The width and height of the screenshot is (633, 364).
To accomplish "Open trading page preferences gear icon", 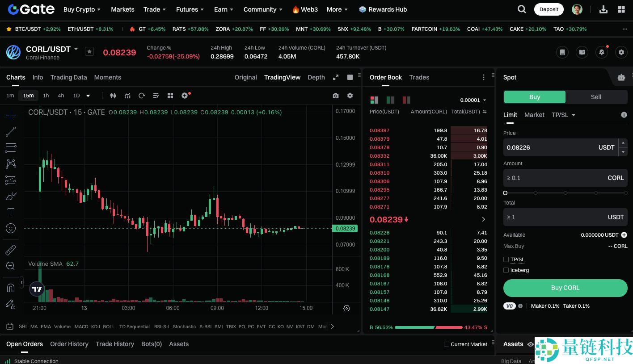I will pyautogui.click(x=621, y=52).
